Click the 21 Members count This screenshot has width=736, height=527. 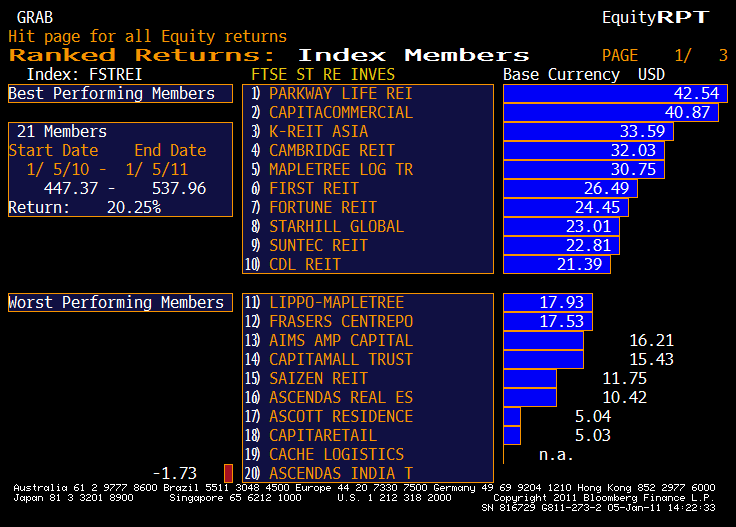click(62, 131)
